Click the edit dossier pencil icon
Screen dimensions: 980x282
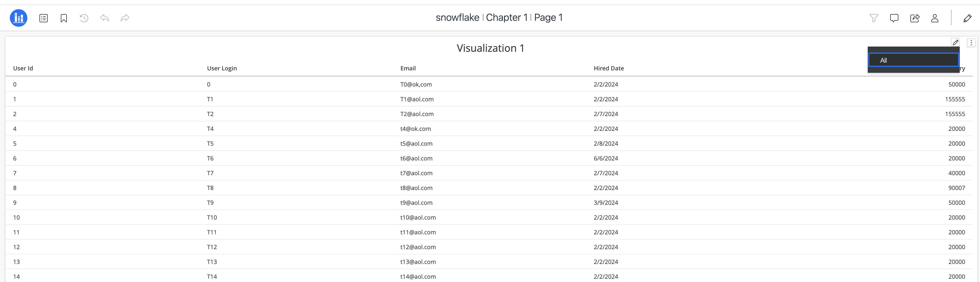pyautogui.click(x=967, y=18)
